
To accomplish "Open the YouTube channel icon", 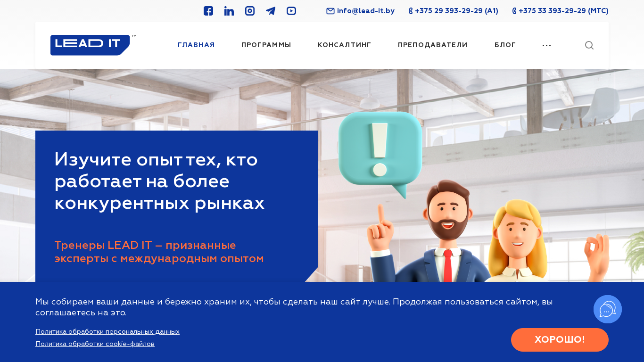I will (x=291, y=11).
